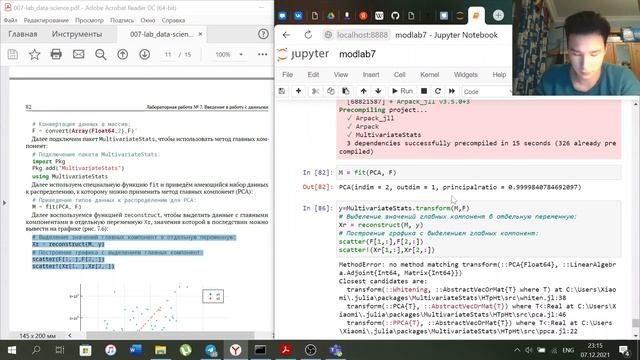Open the Jupyter Help menu
Image resolution: width=640 pixels, height=360 pixels.
pos(499,75)
